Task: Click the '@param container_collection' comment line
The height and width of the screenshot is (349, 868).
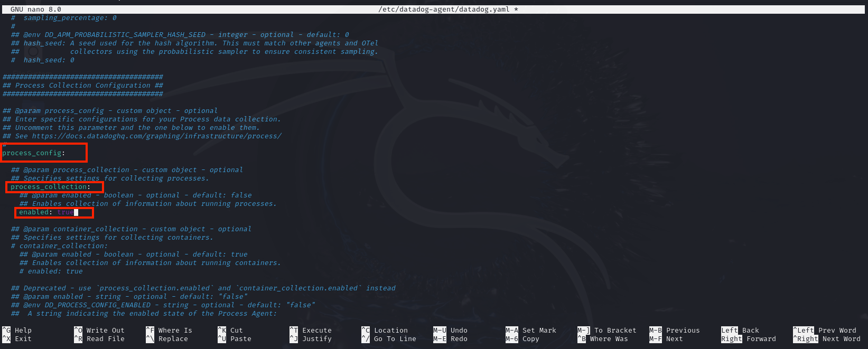Action: tap(131, 229)
